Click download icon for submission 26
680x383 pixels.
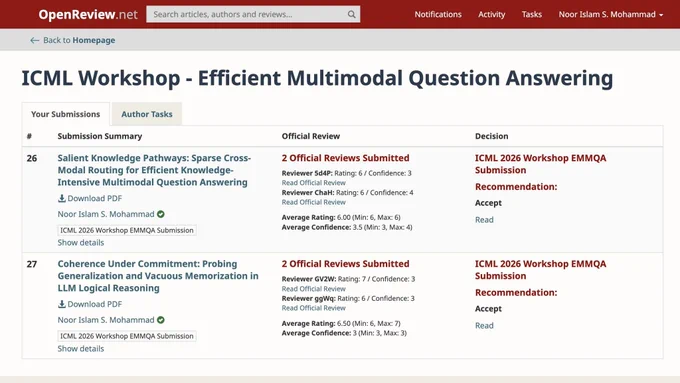[62, 198]
